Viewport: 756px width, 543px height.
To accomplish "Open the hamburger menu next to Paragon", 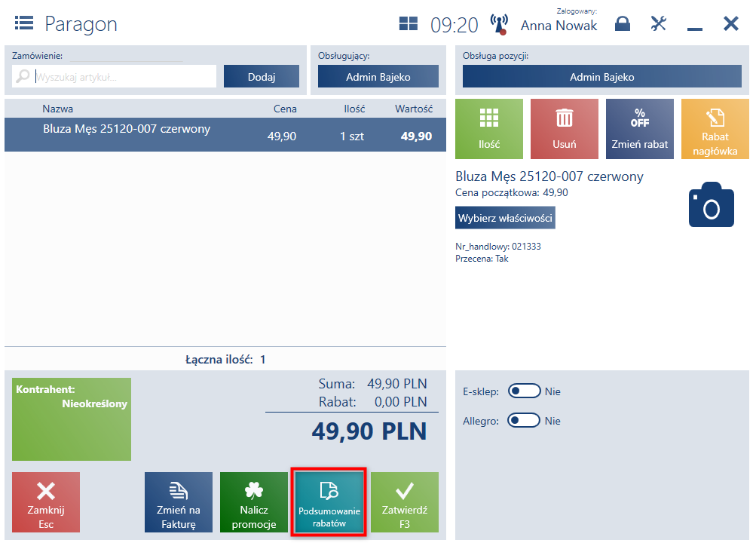I will [23, 23].
